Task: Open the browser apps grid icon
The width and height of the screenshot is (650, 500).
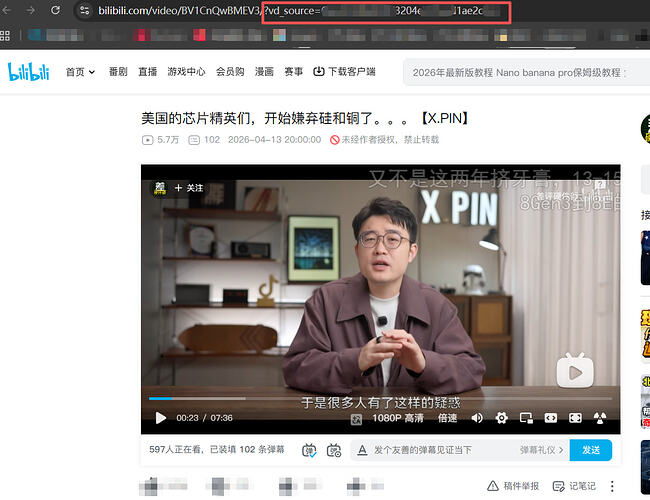Action: point(5,35)
